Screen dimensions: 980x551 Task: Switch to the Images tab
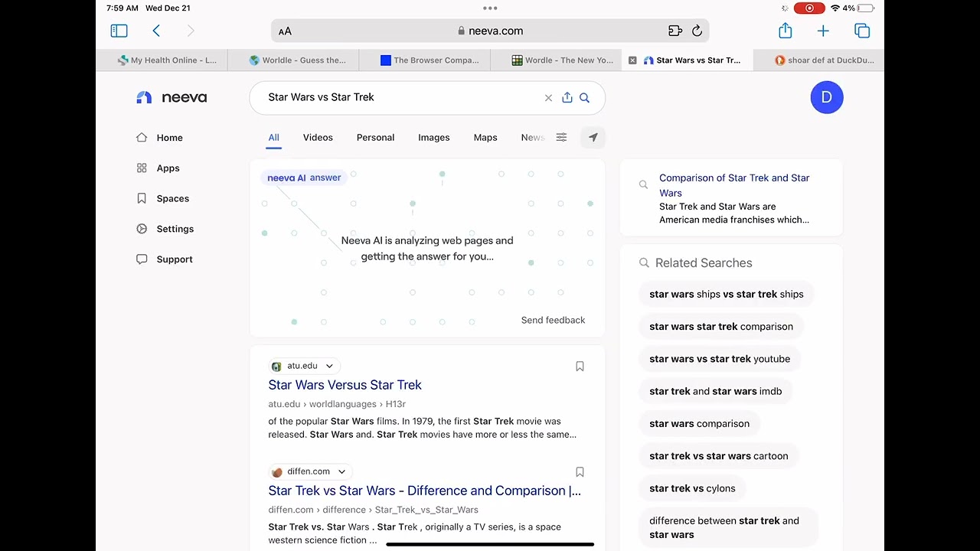[x=434, y=138]
